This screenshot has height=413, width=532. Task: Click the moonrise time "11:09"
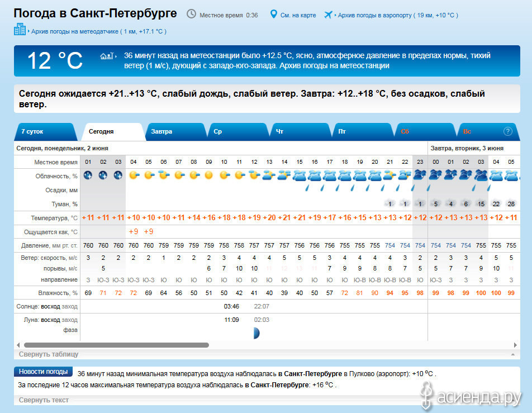tap(231, 320)
